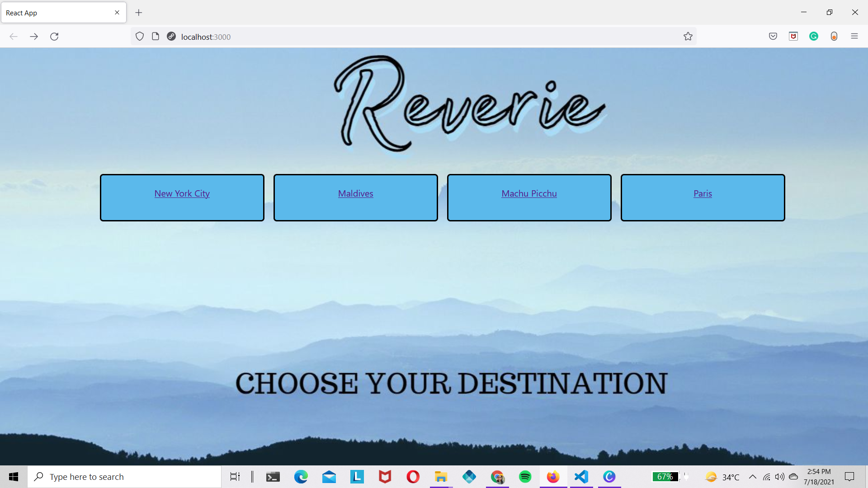
Task: Open Firefox application hamburger menu
Action: click(854, 37)
